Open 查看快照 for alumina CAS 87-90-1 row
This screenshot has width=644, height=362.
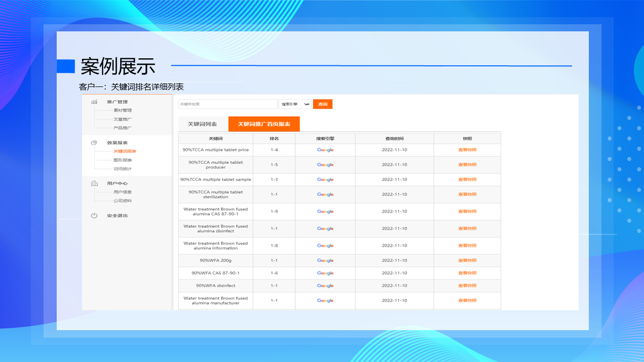[467, 212]
